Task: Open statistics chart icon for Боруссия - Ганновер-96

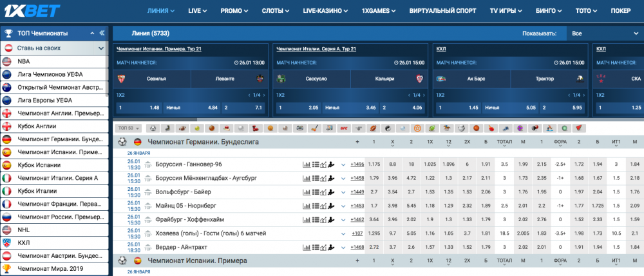Action: coord(307,164)
